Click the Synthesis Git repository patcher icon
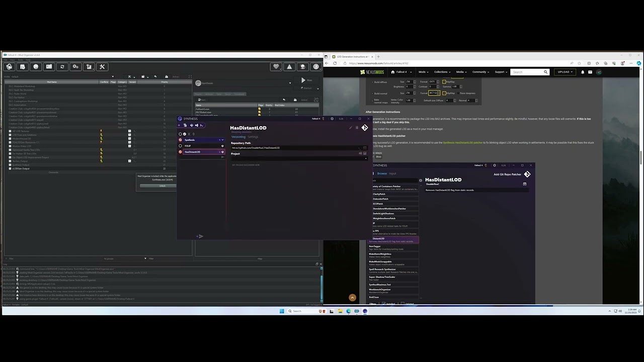Image resolution: width=644 pixels, height=362 pixels. coord(191,125)
